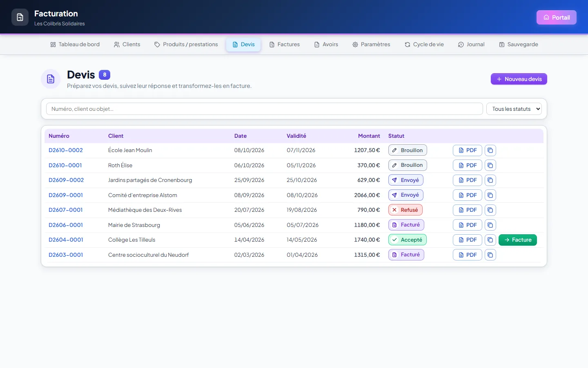The width and height of the screenshot is (588, 368).
Task: Click the Facturation app logo icon
Action: click(20, 17)
